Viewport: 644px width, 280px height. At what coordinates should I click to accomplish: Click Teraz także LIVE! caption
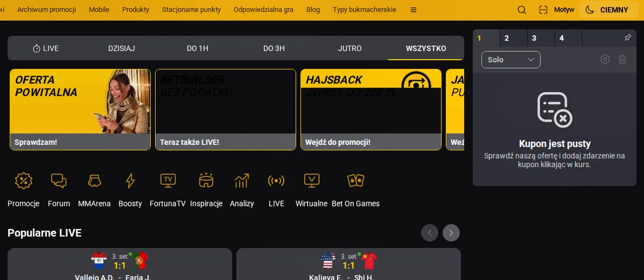pos(189,142)
